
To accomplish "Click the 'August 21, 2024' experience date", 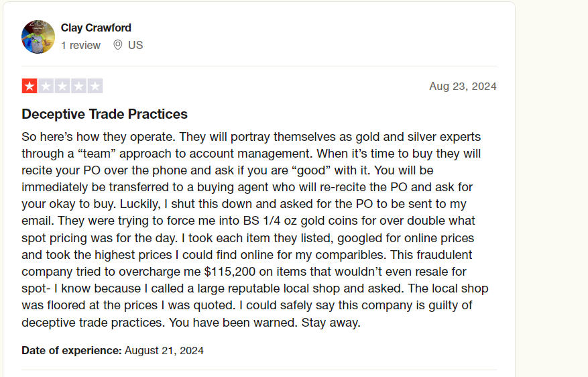I will [164, 350].
